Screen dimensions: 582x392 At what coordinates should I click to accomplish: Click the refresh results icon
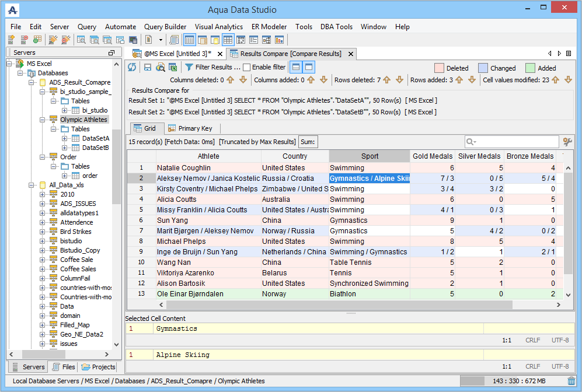point(133,67)
